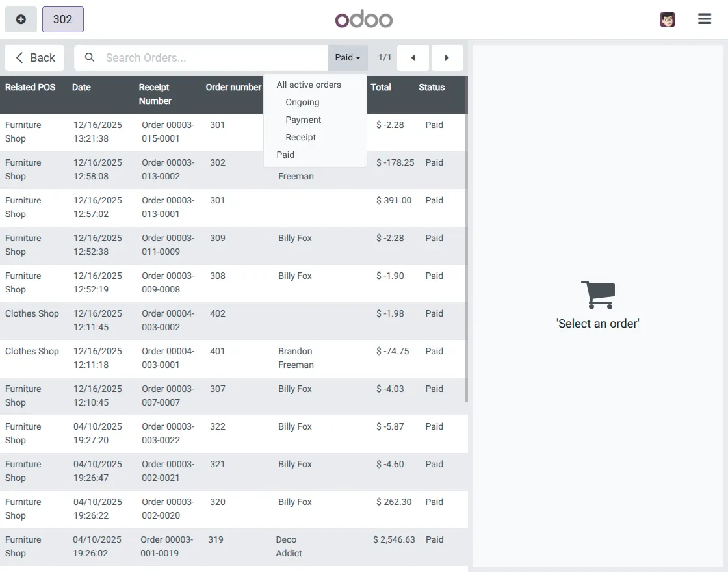Open the Paid filter dropdown
This screenshot has width=728, height=572.
tap(347, 57)
